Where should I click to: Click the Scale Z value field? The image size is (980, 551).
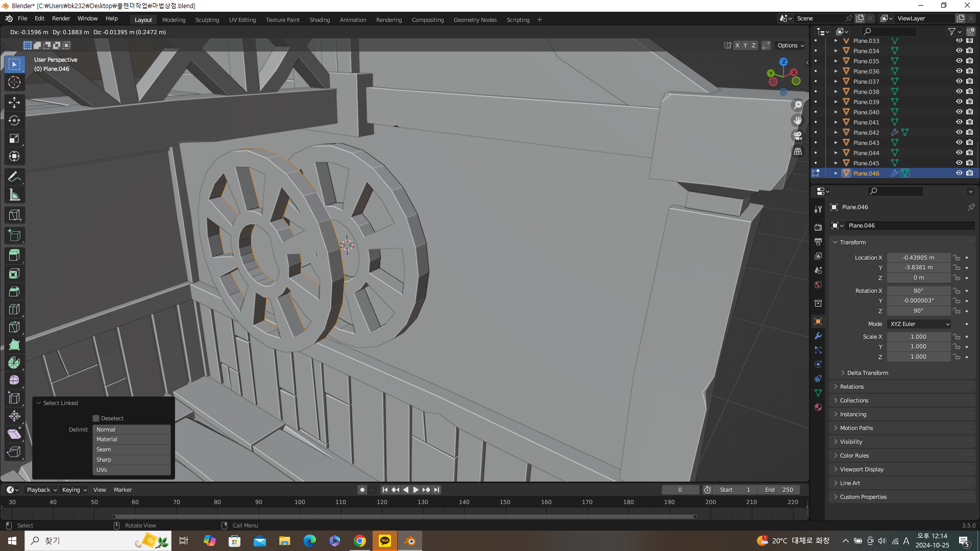click(x=918, y=357)
